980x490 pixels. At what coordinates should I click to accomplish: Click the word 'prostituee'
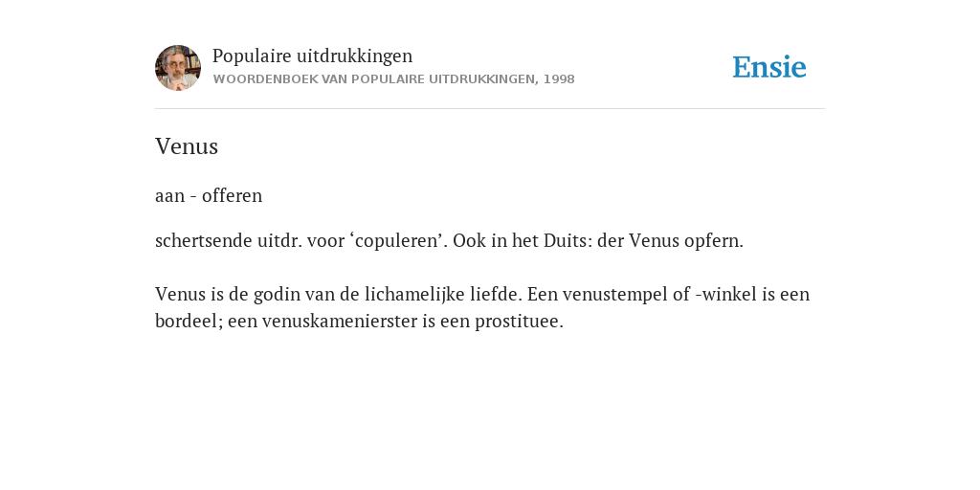(518, 322)
